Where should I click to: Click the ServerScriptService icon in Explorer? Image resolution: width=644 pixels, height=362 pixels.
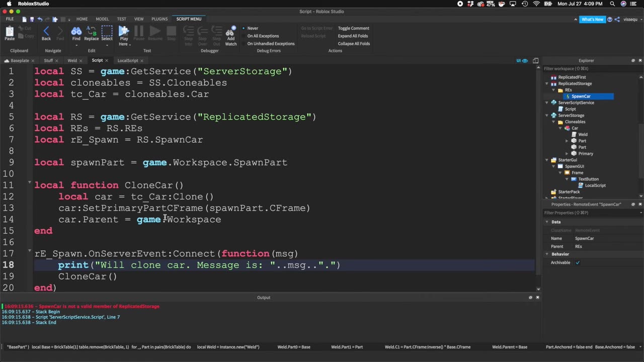pyautogui.click(x=553, y=103)
